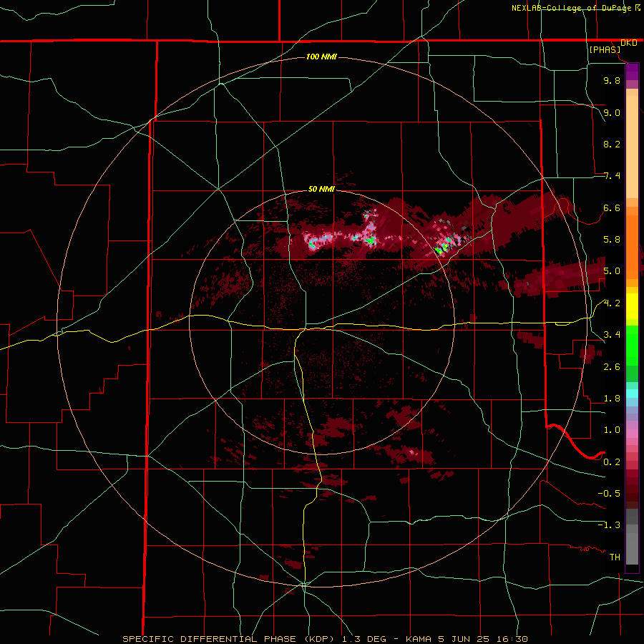The height and width of the screenshot is (644, 644).
Task: Click the KAMA radar site identifier
Action: tap(419, 639)
